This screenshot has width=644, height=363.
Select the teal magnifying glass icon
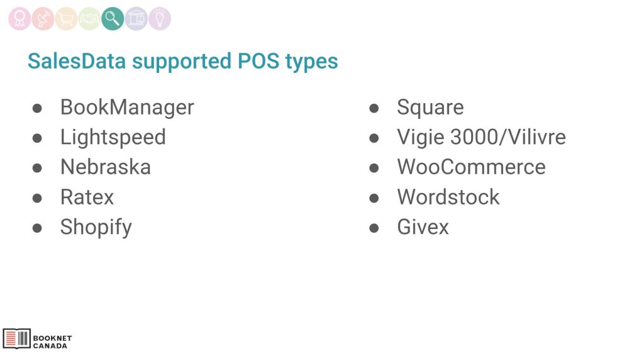point(113,18)
